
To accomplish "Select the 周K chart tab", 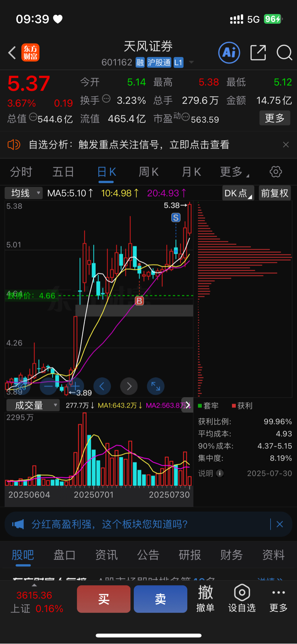I will coord(148,172).
